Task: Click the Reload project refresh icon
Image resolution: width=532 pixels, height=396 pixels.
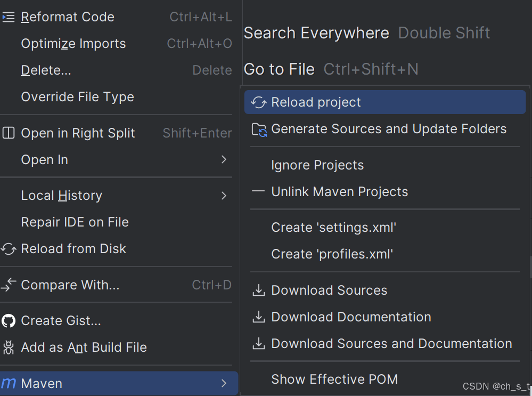Action: [x=259, y=102]
